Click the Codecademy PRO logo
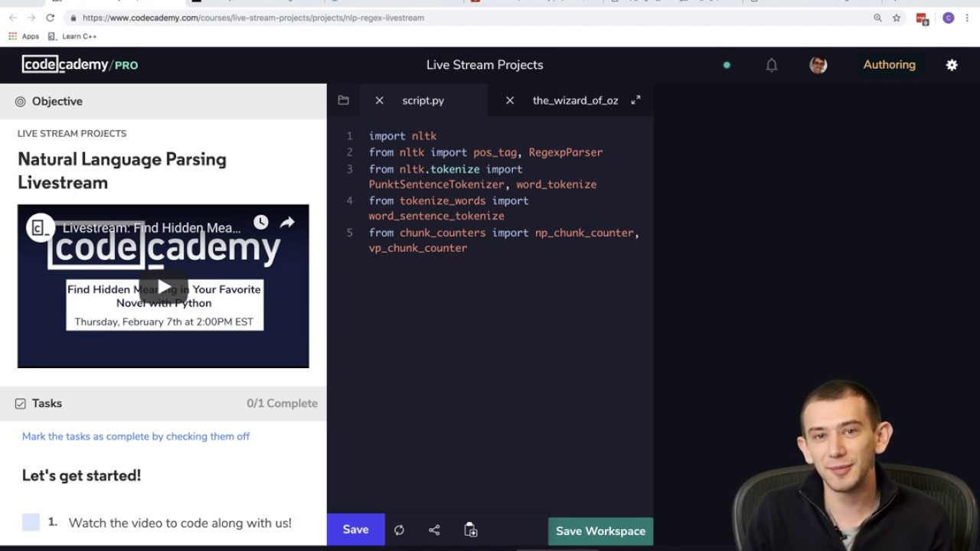This screenshot has width=980, height=551. [80, 65]
